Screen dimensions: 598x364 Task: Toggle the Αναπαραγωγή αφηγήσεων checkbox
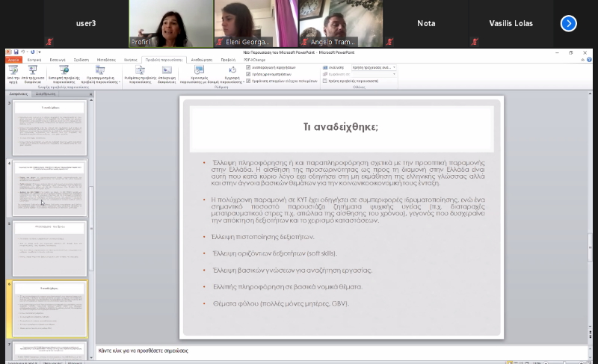point(248,67)
